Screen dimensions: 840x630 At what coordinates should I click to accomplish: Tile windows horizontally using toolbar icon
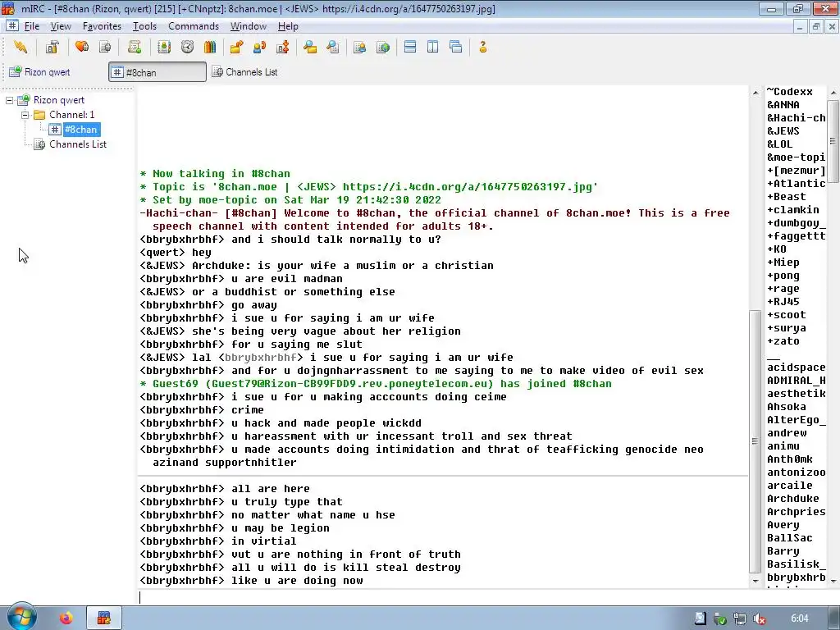tap(410, 47)
